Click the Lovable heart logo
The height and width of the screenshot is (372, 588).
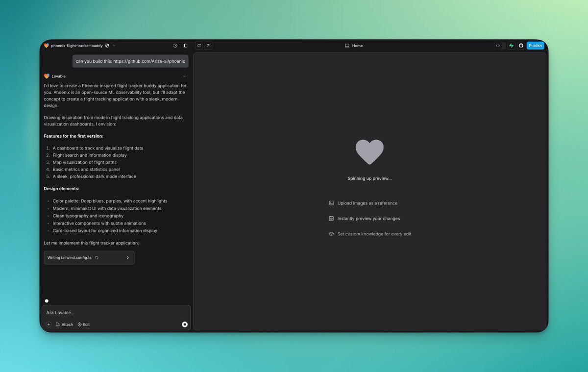46,46
